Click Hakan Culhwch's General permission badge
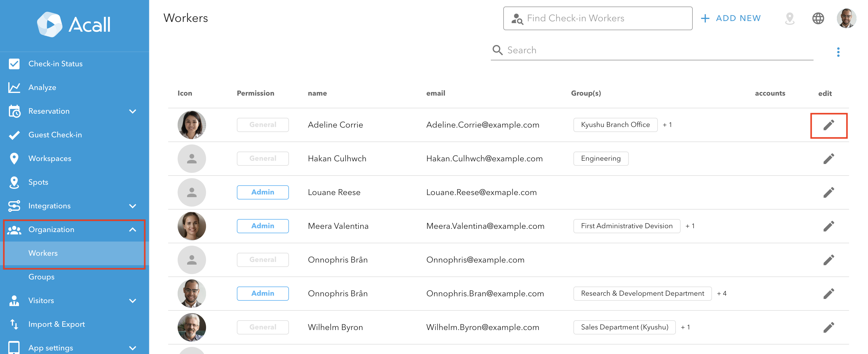868x354 pixels. 263,159
